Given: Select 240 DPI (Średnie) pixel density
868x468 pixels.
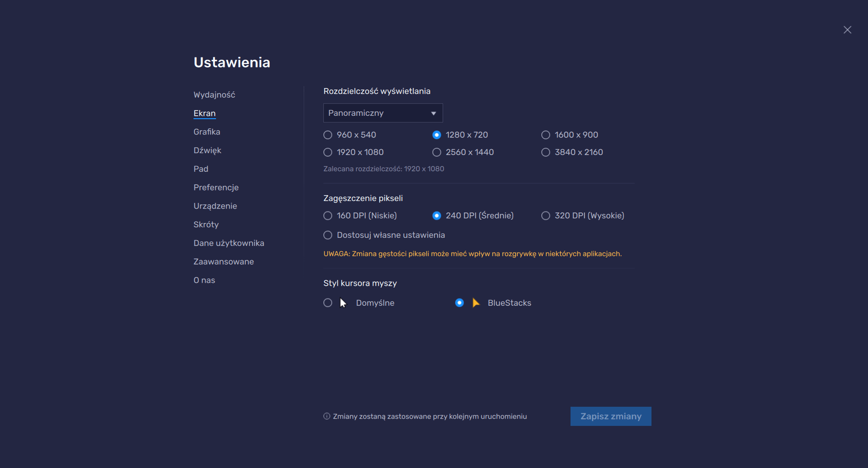Looking at the screenshot, I should coord(436,216).
